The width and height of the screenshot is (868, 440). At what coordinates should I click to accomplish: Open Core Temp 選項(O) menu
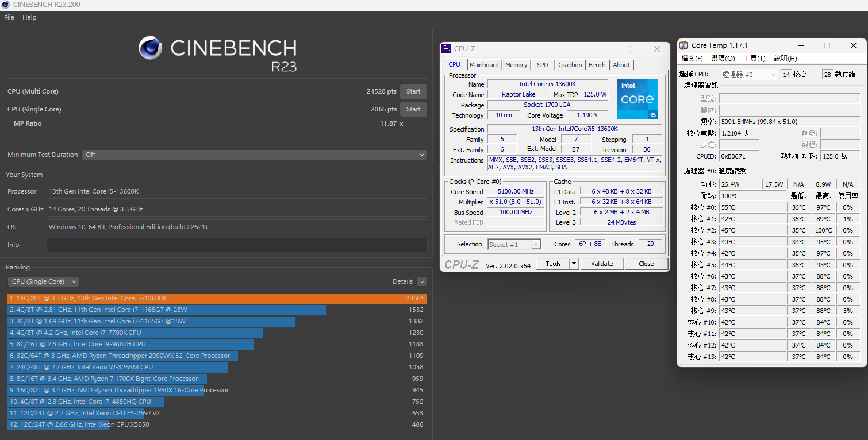pos(723,59)
